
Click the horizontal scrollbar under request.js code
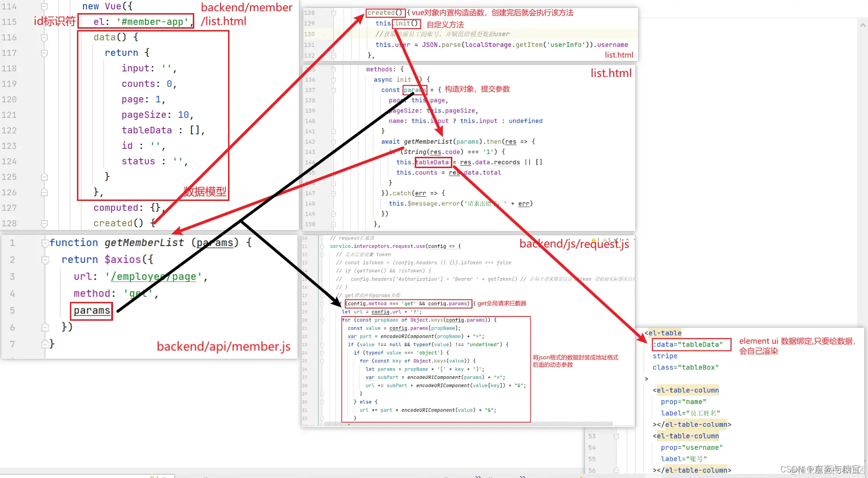(x=469, y=424)
